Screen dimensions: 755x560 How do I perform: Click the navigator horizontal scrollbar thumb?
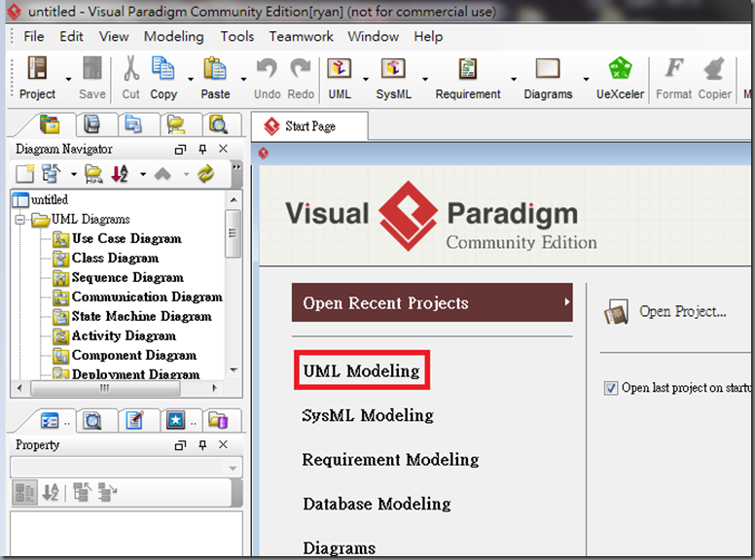pos(105,388)
